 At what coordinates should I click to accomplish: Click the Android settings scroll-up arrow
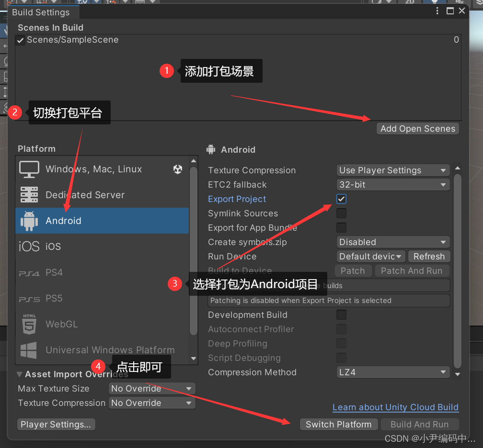coord(458,168)
